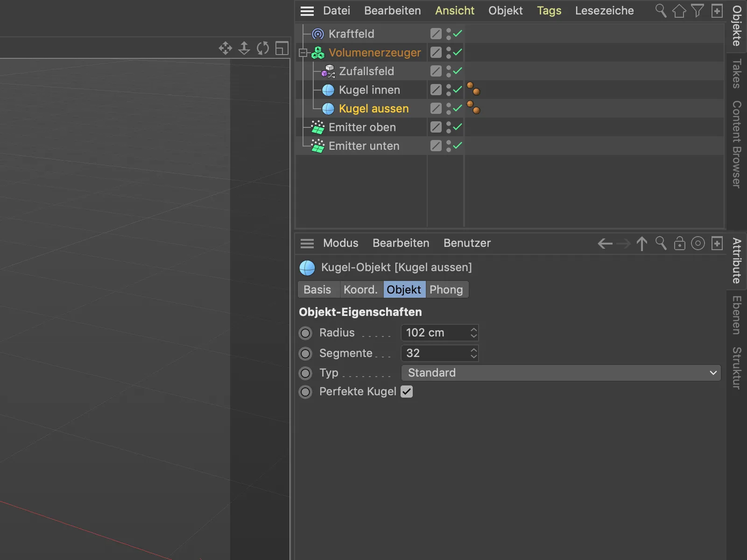Toggle visibility dots of Kugel aussen
747x560 pixels.
pos(448,108)
